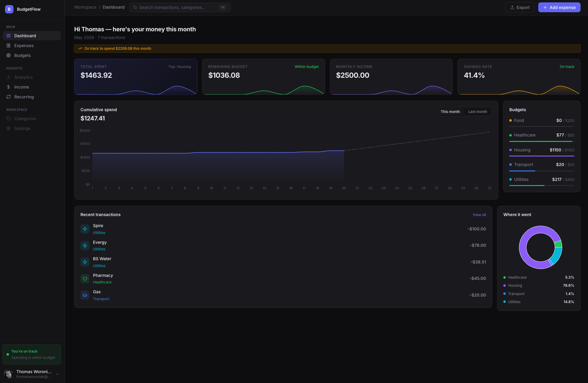Screen dimensions: 588x383
Task: Click the BS Water lightning icon
Action: [x=85, y=262]
